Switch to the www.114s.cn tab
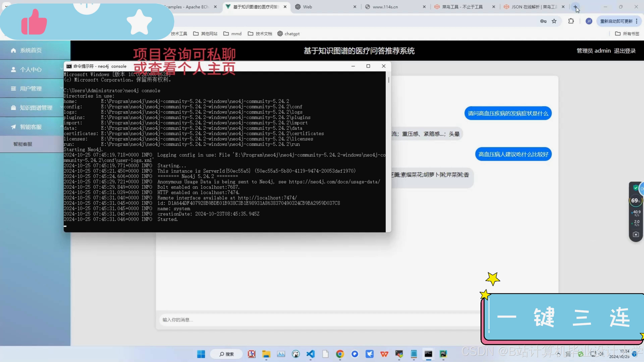This screenshot has width=644, height=362. pos(395,7)
